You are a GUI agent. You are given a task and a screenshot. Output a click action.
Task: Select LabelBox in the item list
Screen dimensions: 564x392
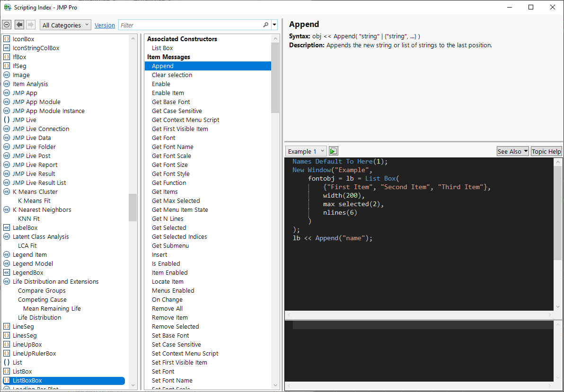(x=26, y=227)
